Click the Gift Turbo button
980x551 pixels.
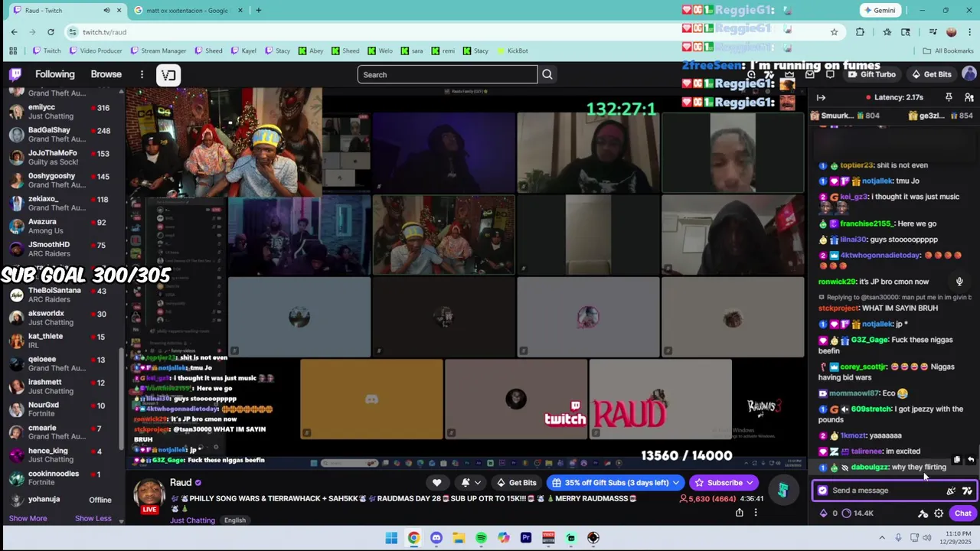(871, 74)
